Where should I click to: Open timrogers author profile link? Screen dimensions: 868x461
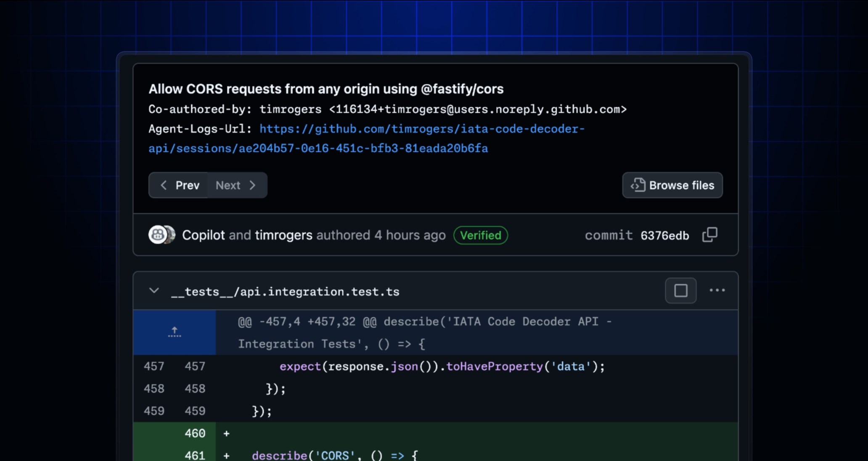[283, 235]
